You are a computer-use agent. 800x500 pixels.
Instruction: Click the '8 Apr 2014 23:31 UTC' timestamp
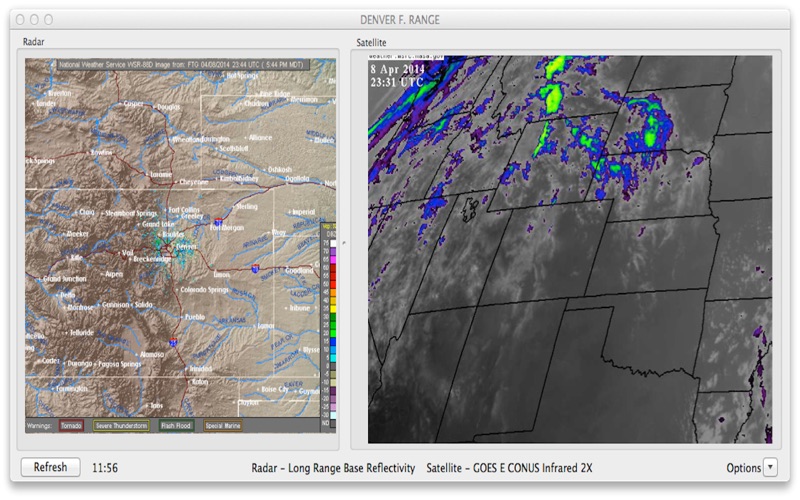(397, 76)
